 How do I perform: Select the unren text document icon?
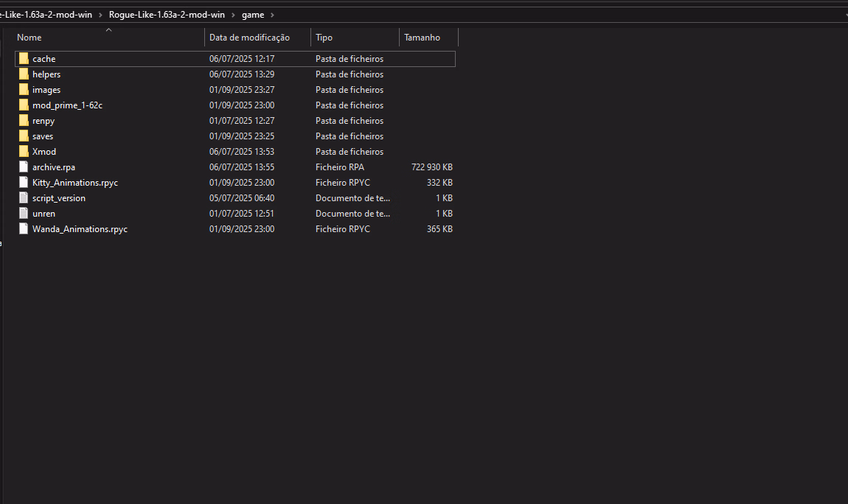pos(24,214)
